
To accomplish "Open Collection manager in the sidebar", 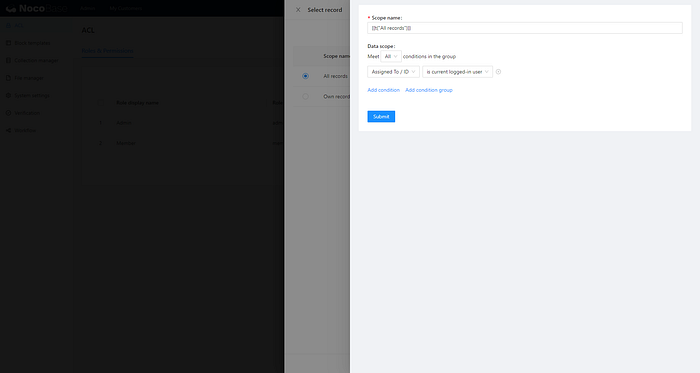I will coord(37,60).
